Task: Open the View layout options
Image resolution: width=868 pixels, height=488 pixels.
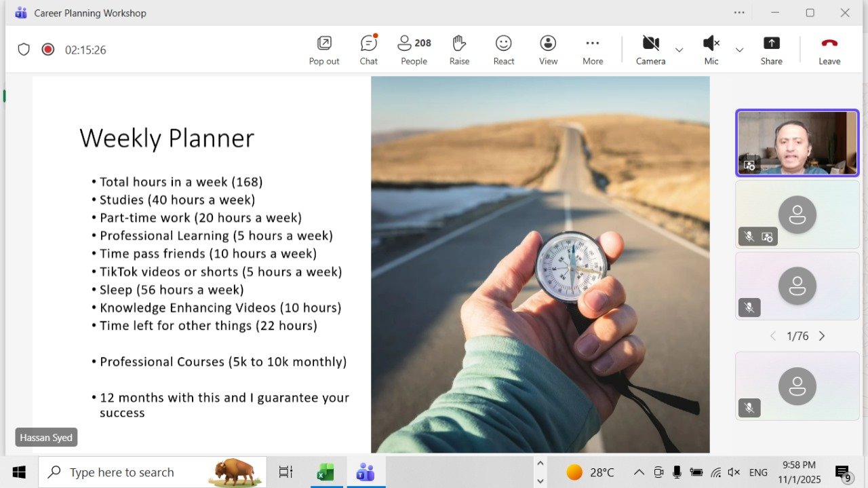Action: pyautogui.click(x=548, y=50)
